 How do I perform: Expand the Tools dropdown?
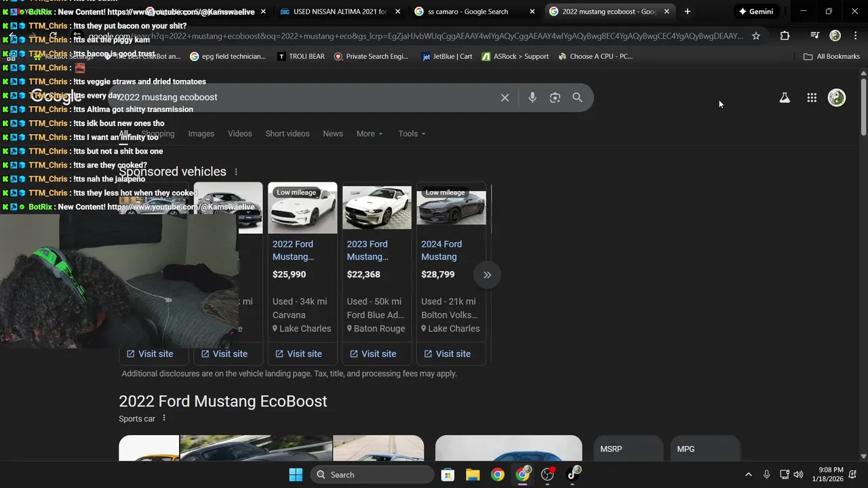(x=412, y=134)
